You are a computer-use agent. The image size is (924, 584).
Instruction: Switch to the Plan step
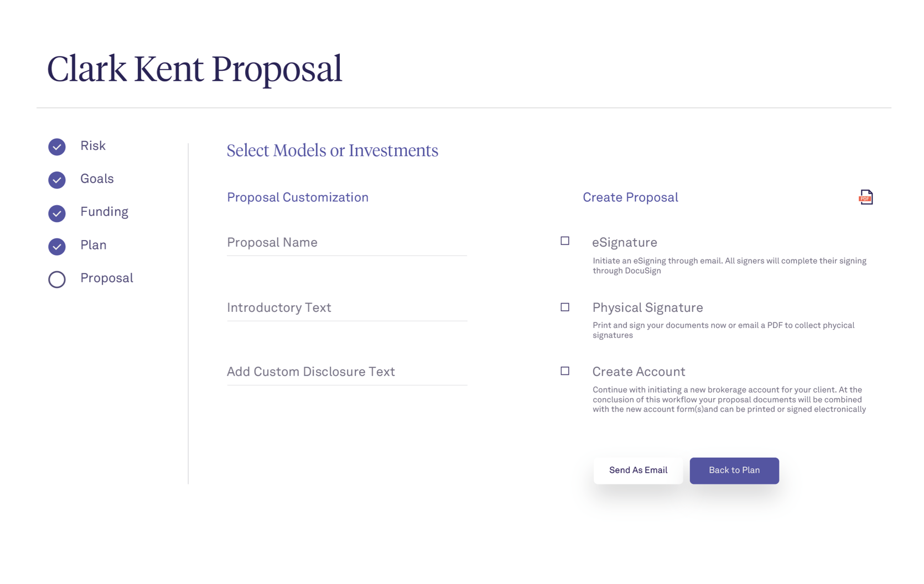93,245
